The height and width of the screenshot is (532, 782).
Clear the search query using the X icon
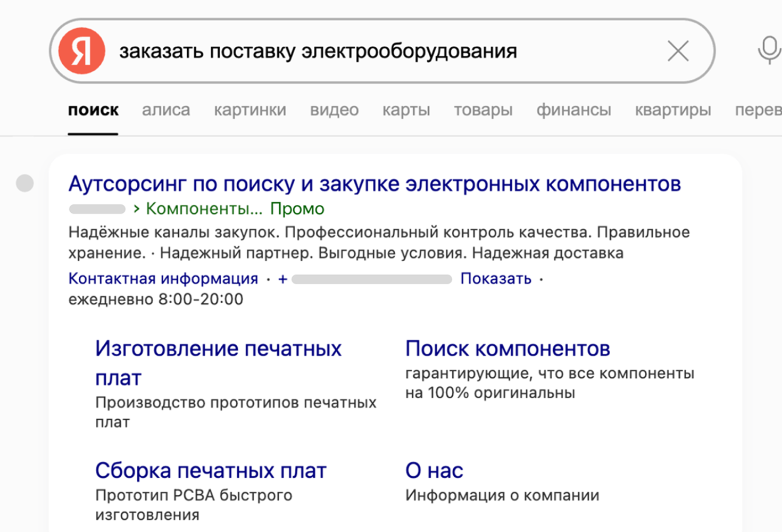[678, 51]
